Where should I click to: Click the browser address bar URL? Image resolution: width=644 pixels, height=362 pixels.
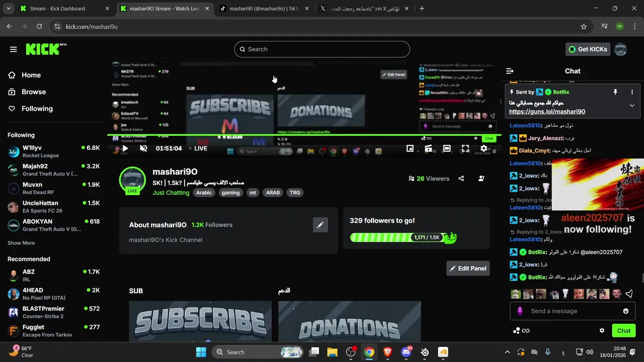pyautogui.click(x=92, y=27)
